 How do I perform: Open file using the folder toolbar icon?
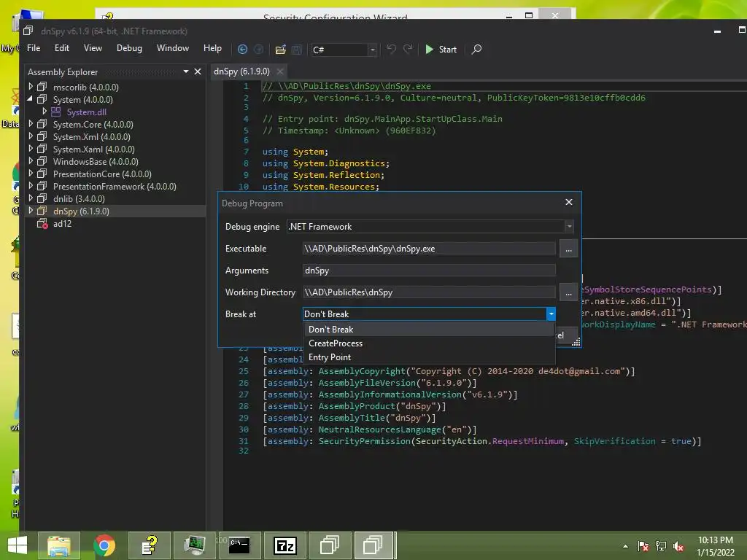pos(281,50)
